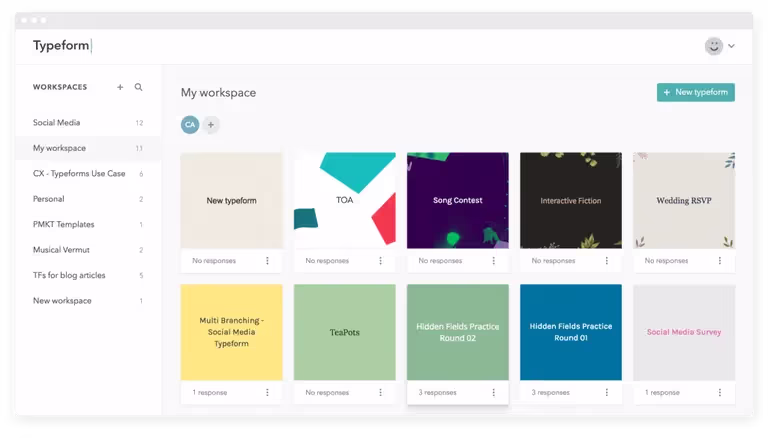Invite a member with plus circle
Image resolution: width=768 pixels, height=438 pixels.
point(211,125)
